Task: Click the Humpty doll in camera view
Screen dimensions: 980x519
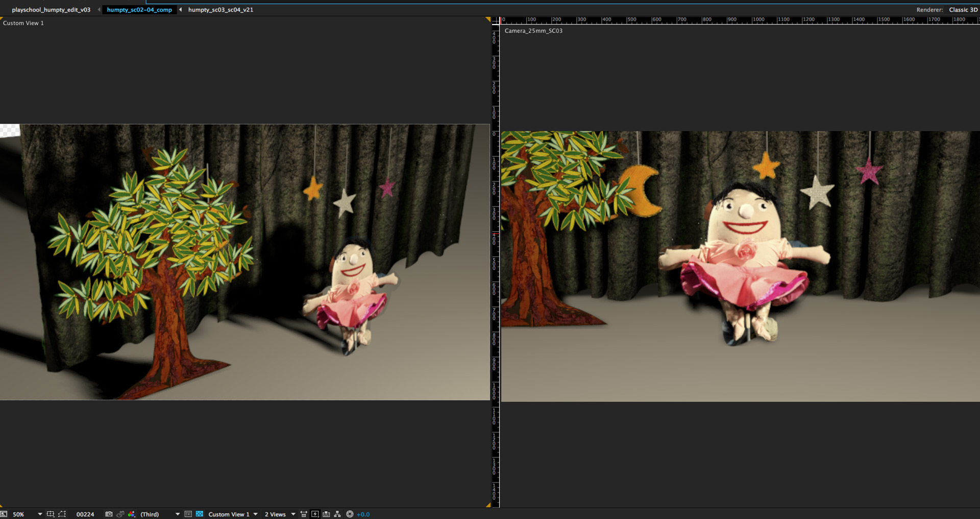Action: tap(745, 263)
